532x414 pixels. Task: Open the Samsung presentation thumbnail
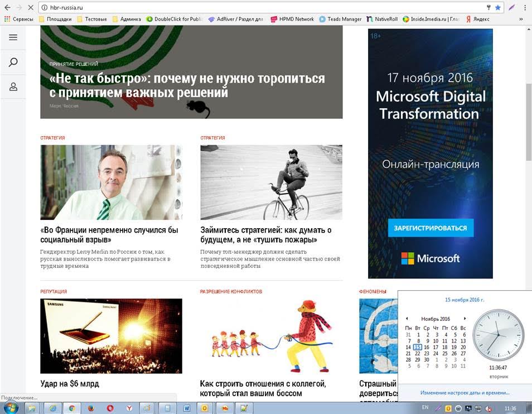pyautogui.click(x=112, y=336)
